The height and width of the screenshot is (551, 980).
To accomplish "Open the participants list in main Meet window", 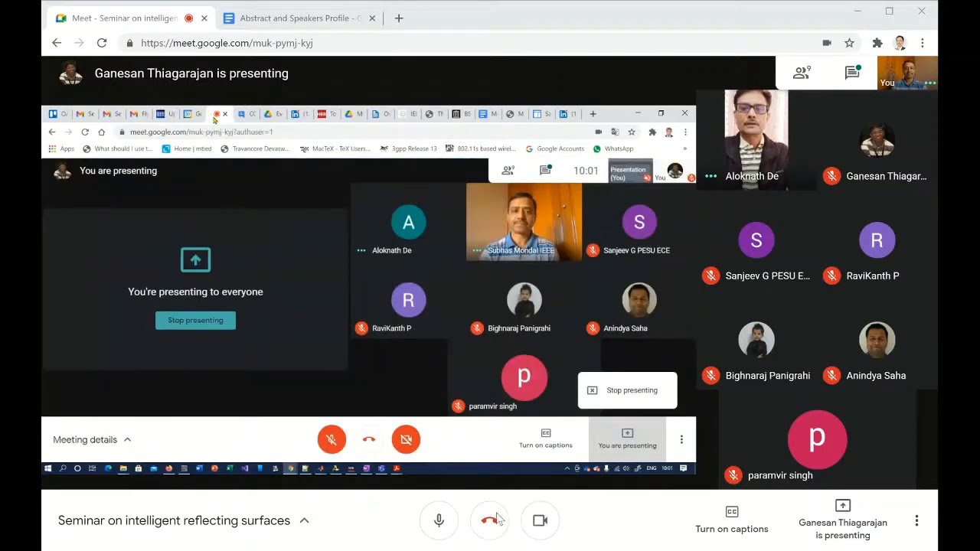I will point(802,73).
